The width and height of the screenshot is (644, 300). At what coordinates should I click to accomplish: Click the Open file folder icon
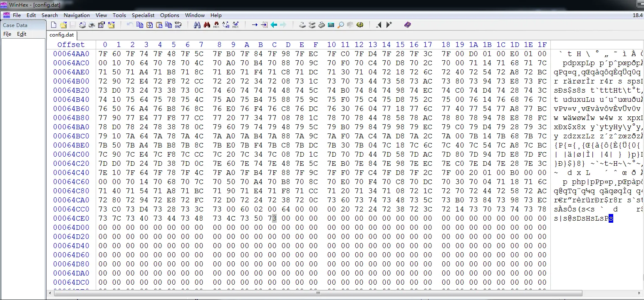tap(63, 25)
